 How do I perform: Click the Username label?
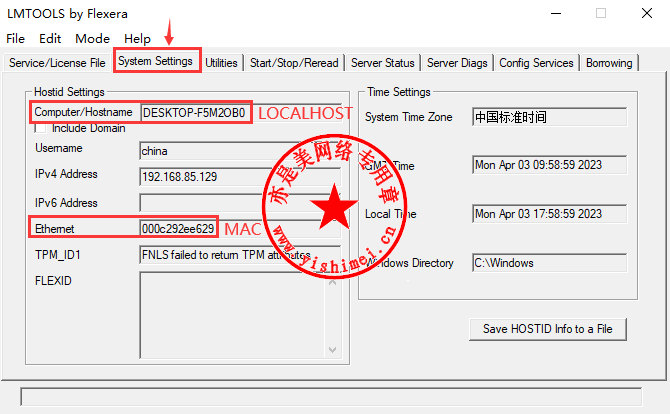(59, 148)
